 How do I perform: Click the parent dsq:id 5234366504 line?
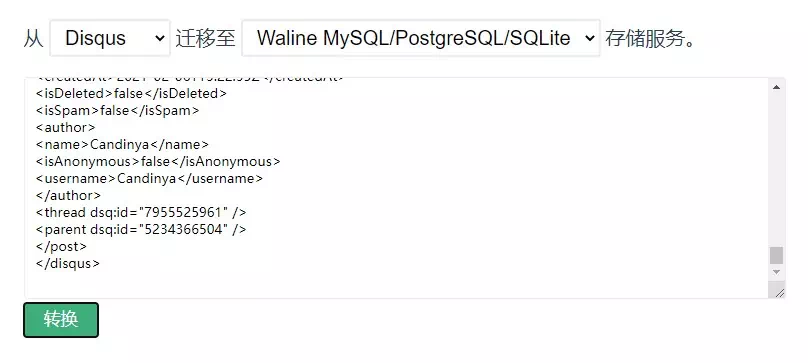[141, 229]
